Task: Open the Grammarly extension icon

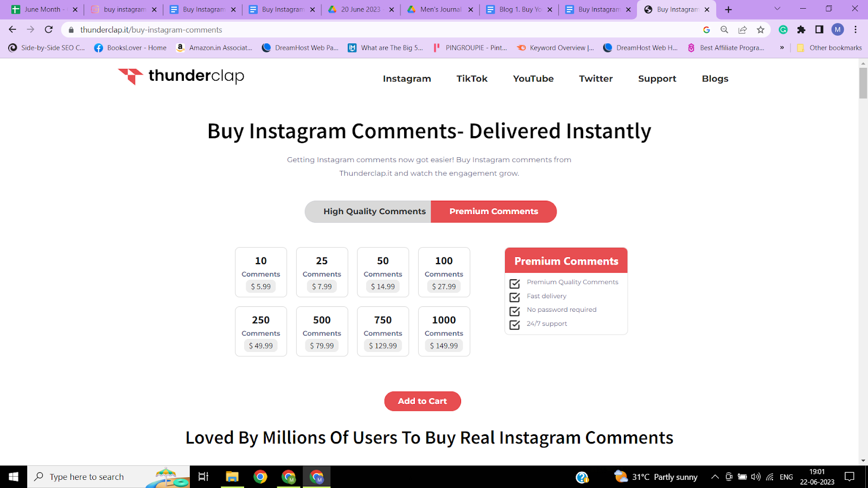Action: click(783, 30)
